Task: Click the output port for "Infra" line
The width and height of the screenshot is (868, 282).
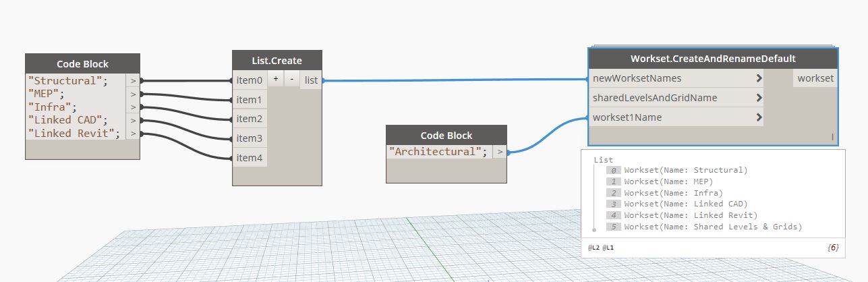Action: pyautogui.click(x=133, y=107)
